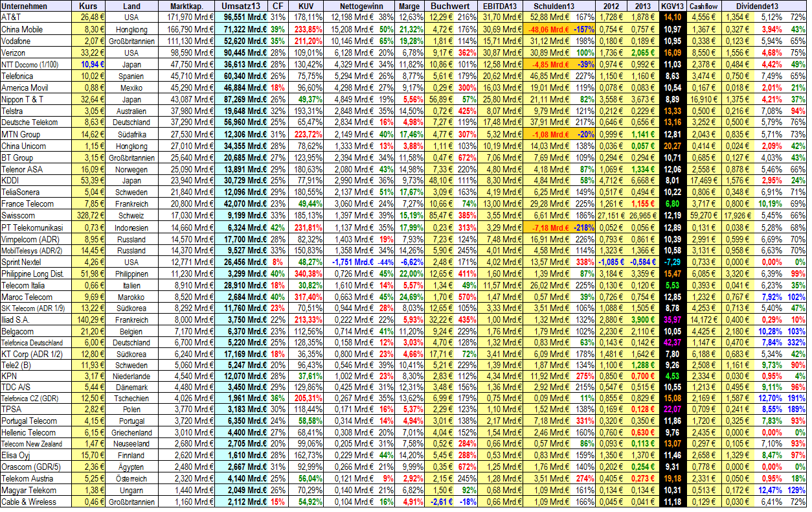Click Iliad S.A. KGV13 value 35,97
This screenshot has width=812, height=512.
click(673, 320)
